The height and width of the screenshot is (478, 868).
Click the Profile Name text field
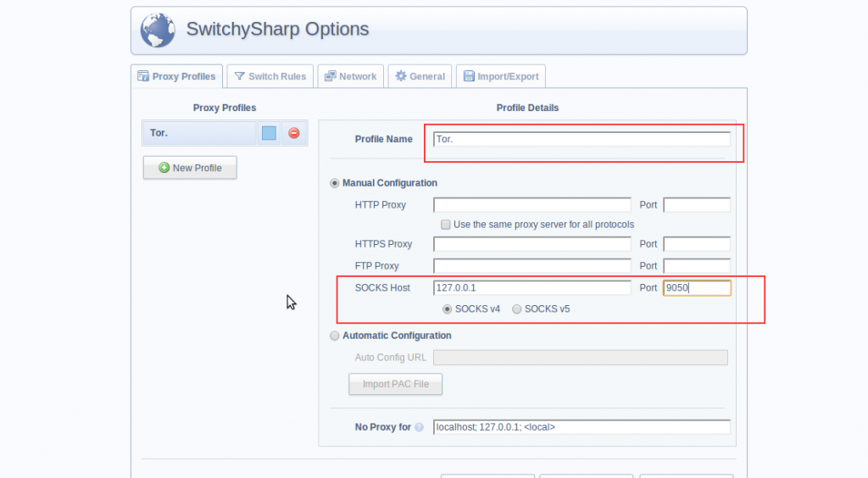581,139
